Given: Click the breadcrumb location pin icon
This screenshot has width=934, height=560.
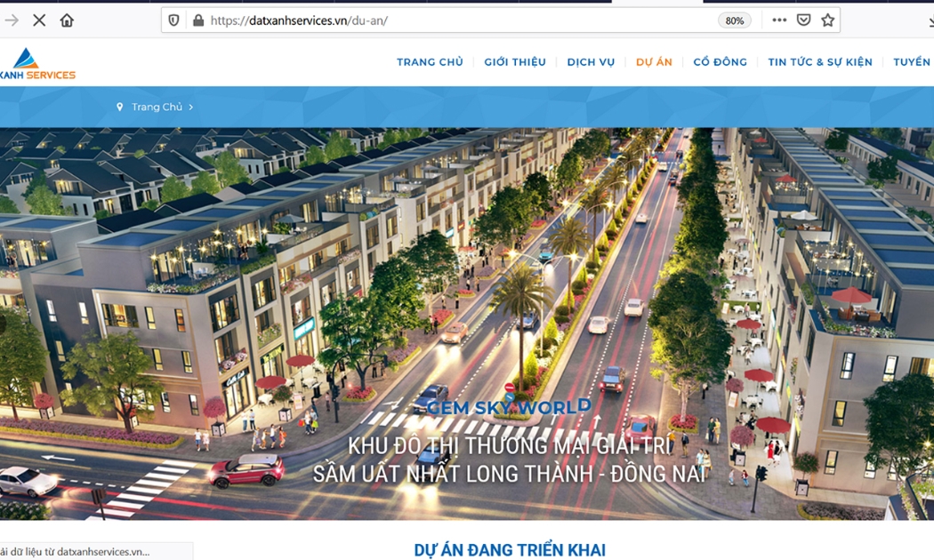Looking at the screenshot, I should click(x=120, y=108).
